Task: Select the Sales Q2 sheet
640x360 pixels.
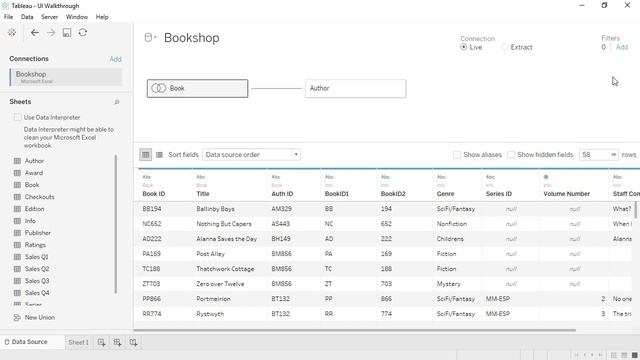Action: click(x=37, y=269)
